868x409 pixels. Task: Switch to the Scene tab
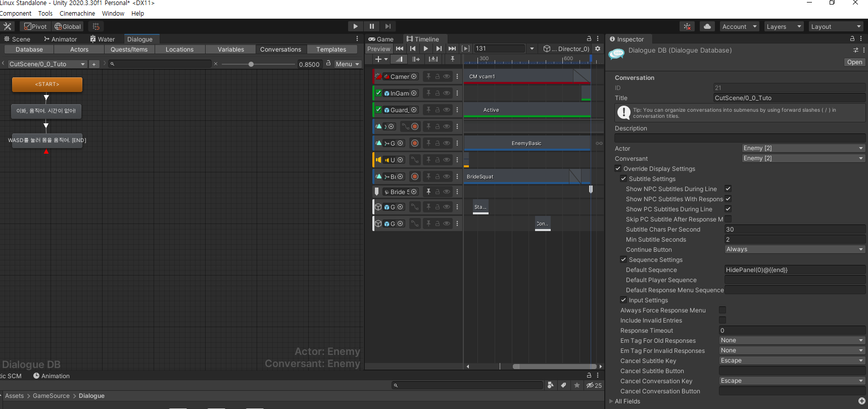point(17,39)
